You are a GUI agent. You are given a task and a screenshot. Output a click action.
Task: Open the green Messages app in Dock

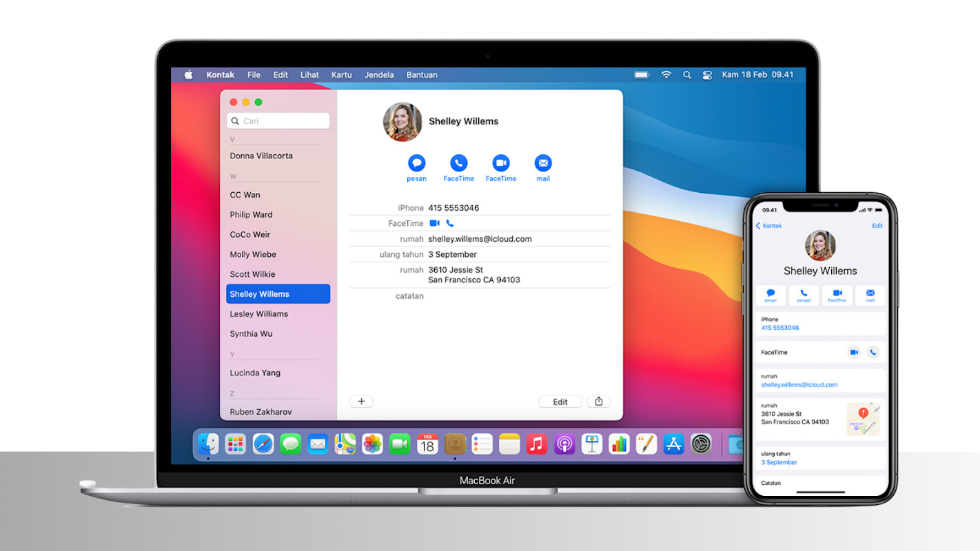coord(290,444)
